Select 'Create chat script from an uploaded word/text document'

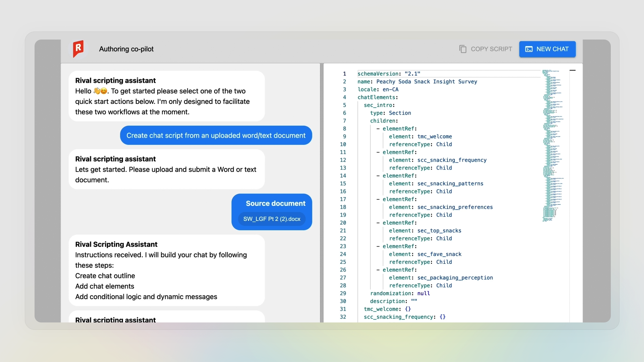(216, 135)
